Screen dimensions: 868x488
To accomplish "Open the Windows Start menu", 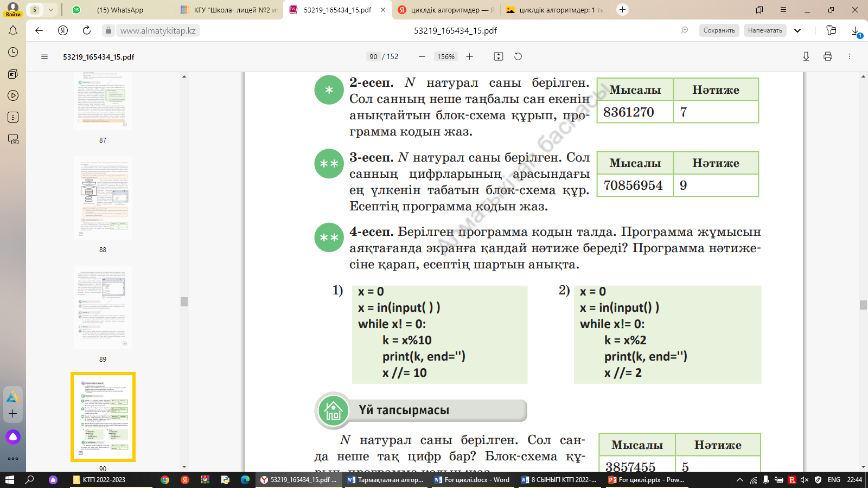I will (9, 480).
